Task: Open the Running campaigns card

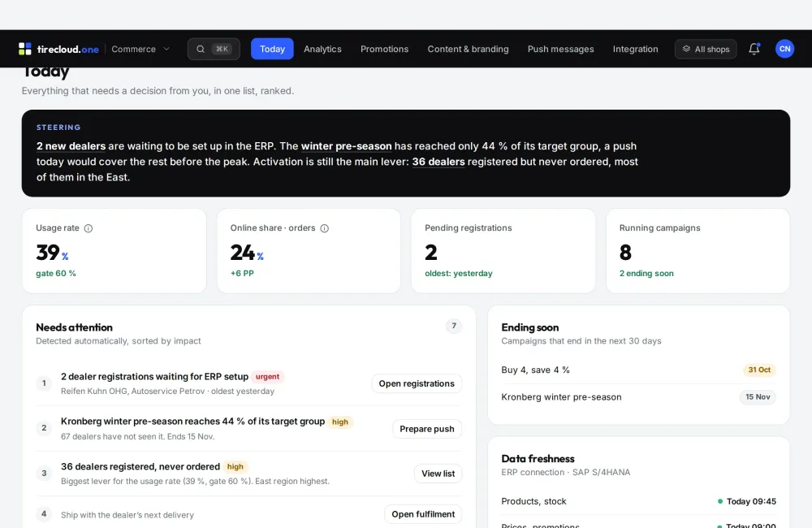Action: pos(698,251)
